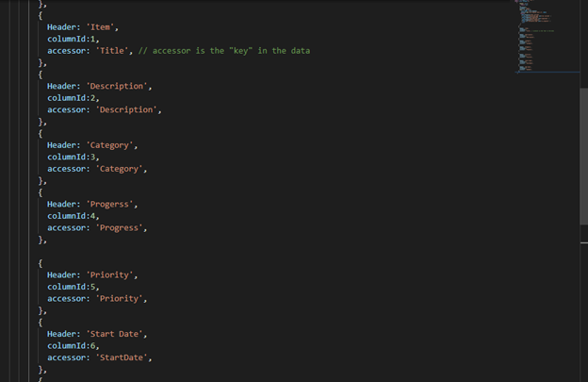Click the accessor 'Priority' value

120,299
